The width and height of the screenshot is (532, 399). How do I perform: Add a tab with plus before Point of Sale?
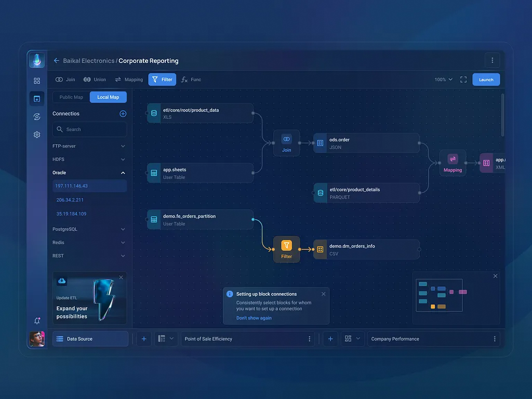144,339
